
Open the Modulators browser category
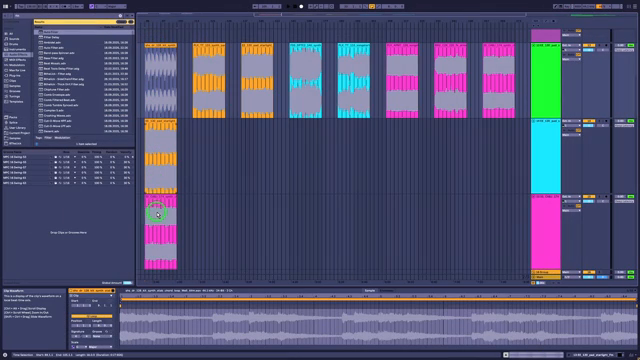(x=17, y=65)
